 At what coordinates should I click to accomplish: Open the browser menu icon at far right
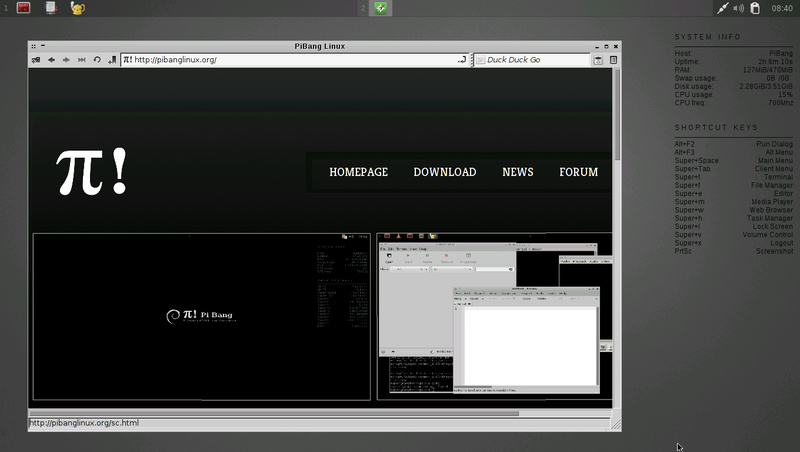(x=613, y=60)
